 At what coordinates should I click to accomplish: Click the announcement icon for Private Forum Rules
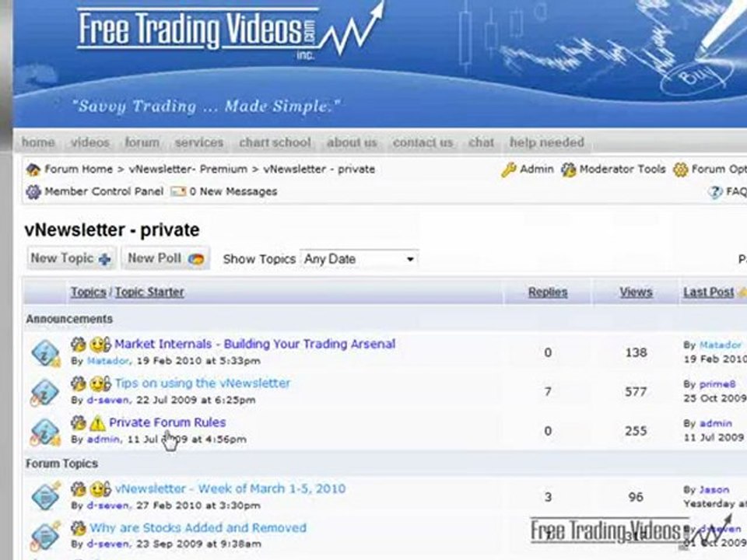point(45,432)
